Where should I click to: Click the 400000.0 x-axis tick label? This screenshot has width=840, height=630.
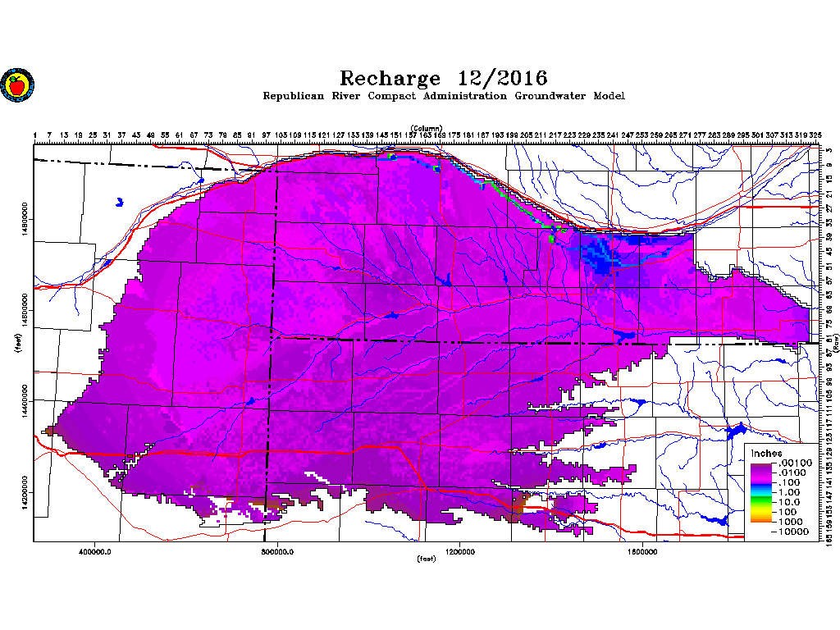click(x=96, y=551)
